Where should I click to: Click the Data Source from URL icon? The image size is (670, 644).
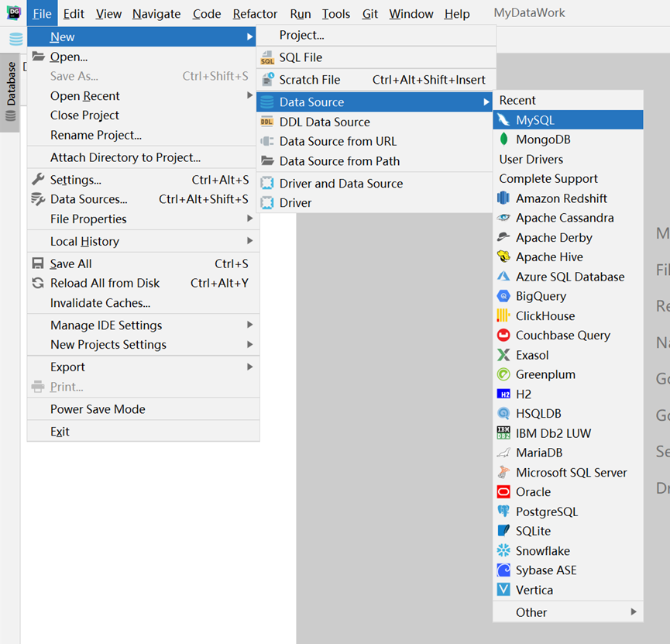[267, 141]
